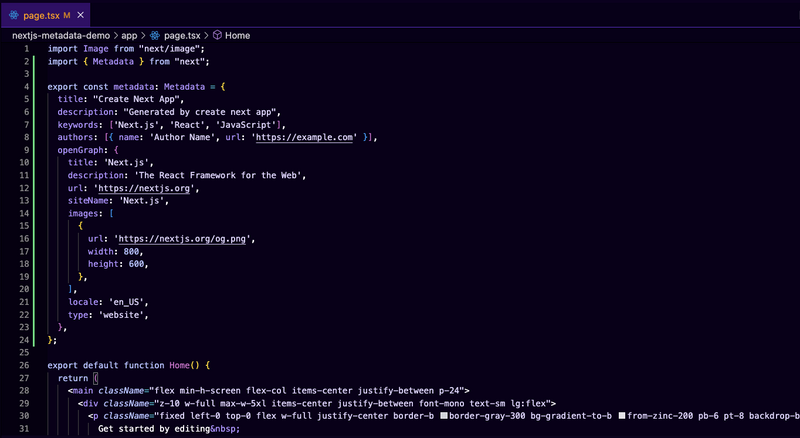Click the metadata constant name on line 4
Screen dimensions: 800x438
[x=134, y=87]
